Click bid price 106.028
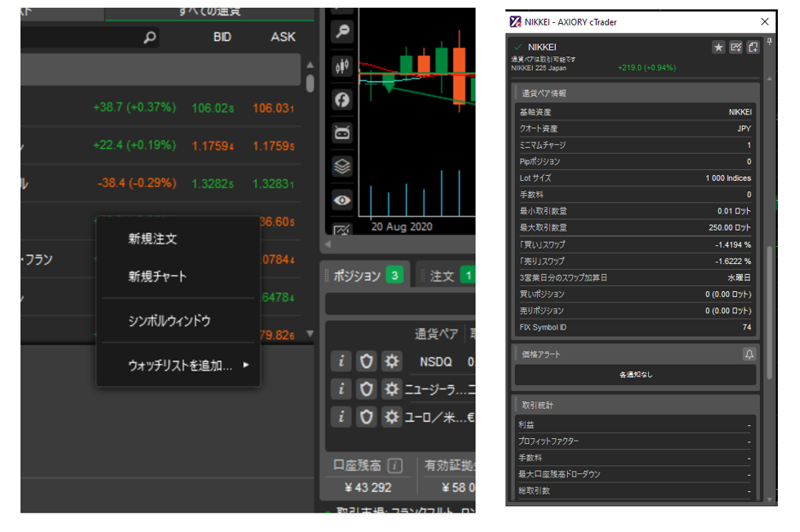 [213, 108]
